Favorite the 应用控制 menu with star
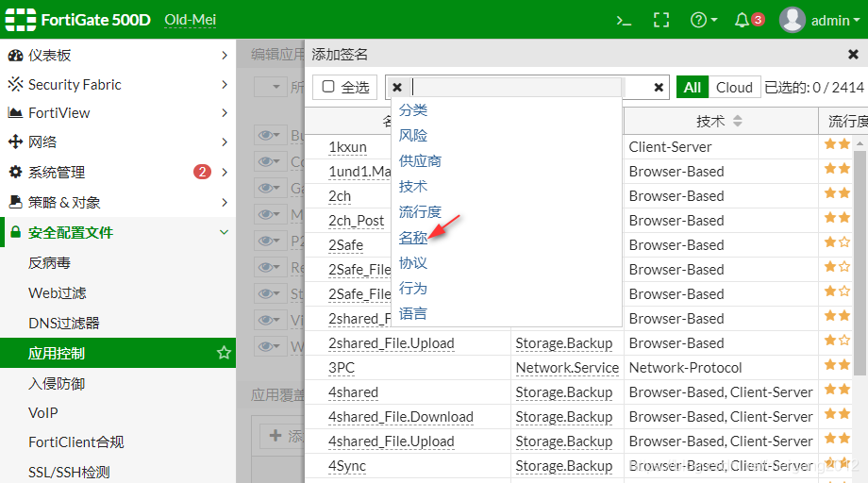This screenshot has width=868, height=483. 224,353
